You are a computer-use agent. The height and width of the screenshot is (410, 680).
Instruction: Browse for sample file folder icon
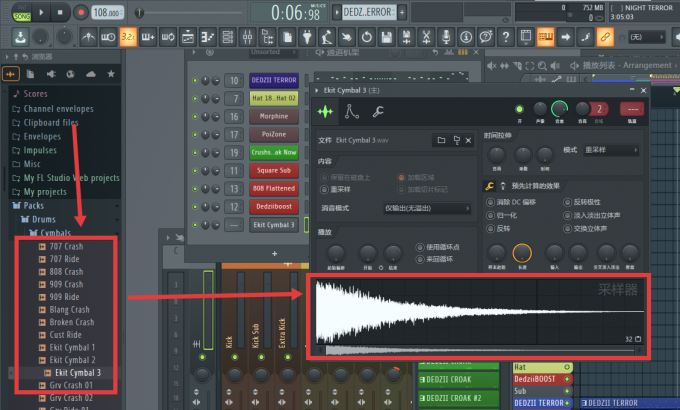pyautogui.click(x=441, y=140)
